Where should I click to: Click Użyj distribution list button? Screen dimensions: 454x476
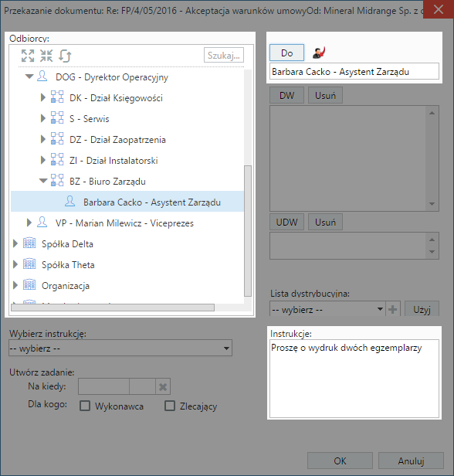coord(422,309)
